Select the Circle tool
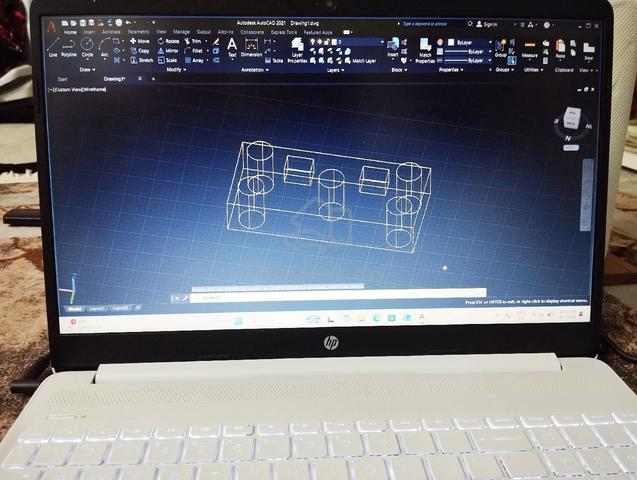This screenshot has width=637, height=480. pyautogui.click(x=87, y=47)
